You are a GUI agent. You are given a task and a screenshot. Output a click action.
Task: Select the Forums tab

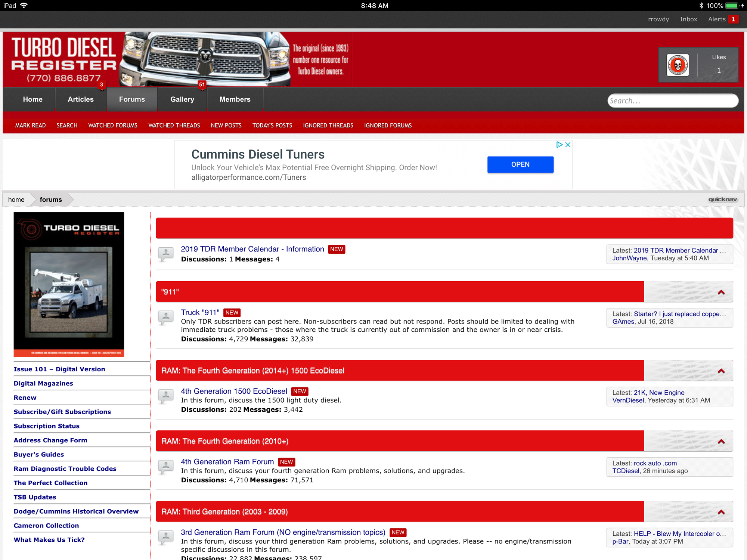[x=132, y=99]
